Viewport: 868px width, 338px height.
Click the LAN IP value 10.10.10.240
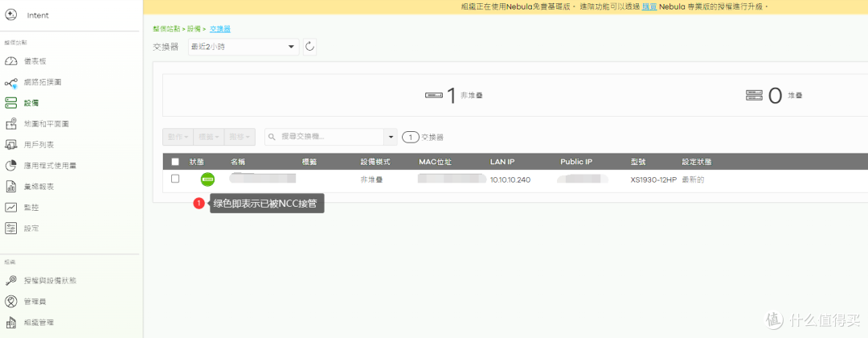point(510,180)
